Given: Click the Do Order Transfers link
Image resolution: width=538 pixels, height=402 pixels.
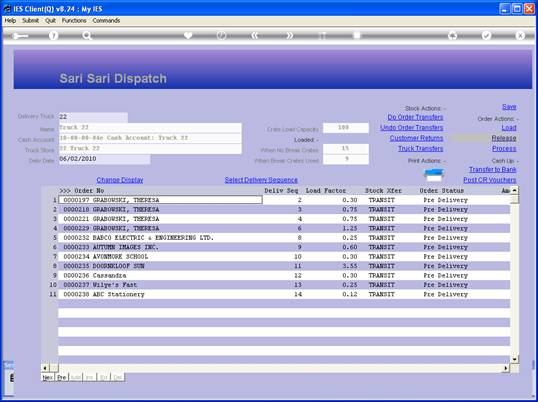Looking at the screenshot, I should coord(415,117).
